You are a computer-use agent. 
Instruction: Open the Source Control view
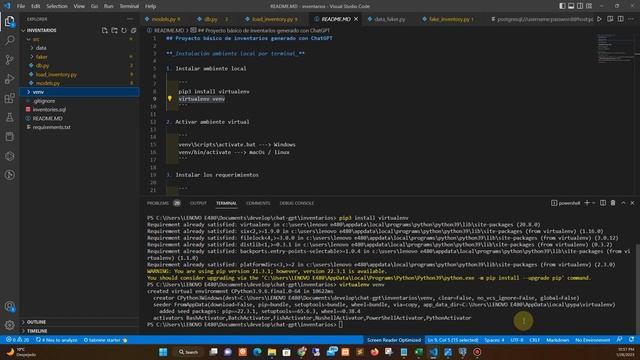click(x=9, y=60)
